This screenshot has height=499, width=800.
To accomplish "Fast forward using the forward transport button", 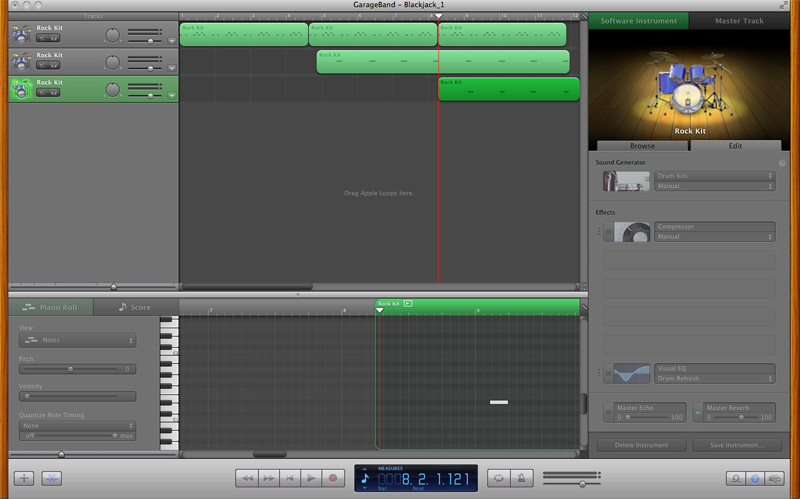I will [x=269, y=479].
